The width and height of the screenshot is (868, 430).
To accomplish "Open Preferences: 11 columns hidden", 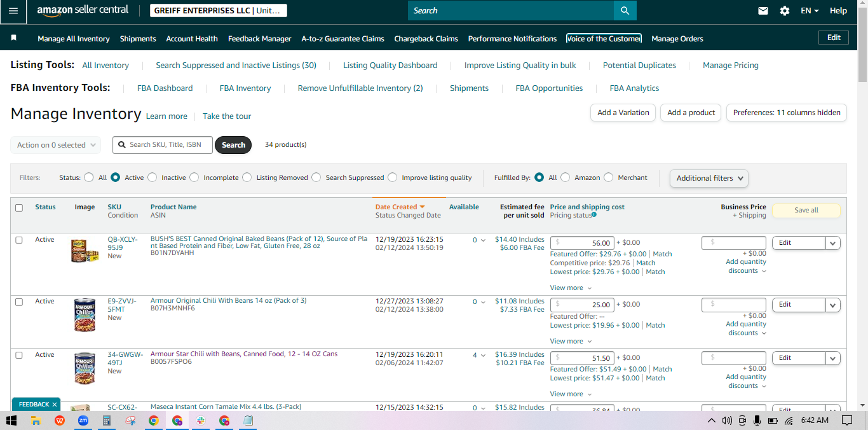I will 787,113.
